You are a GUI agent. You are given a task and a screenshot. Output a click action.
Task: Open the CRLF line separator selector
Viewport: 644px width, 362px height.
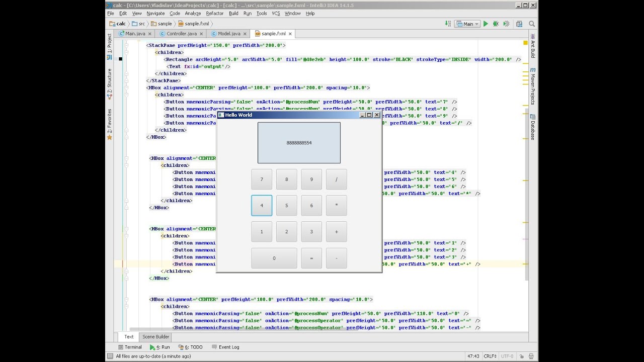(490, 356)
